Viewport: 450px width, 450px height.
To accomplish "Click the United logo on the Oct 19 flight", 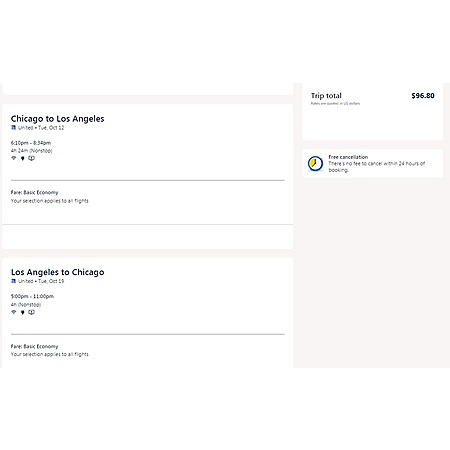I will click(13, 281).
